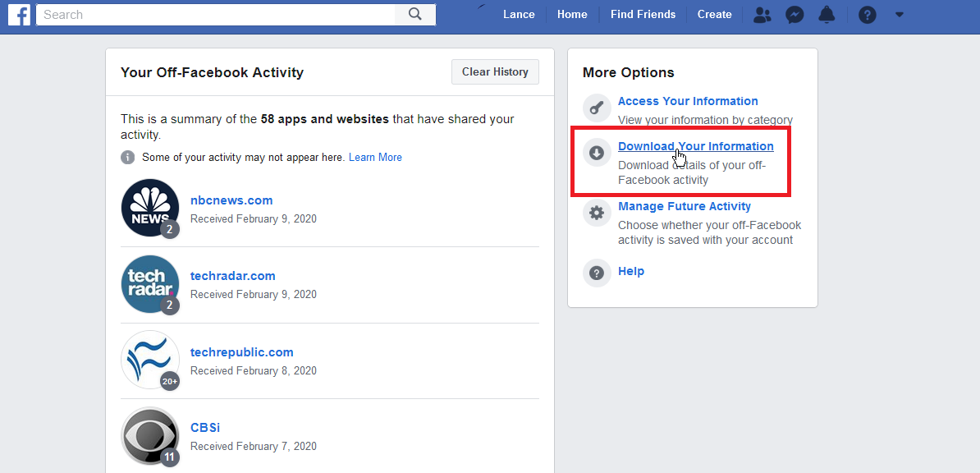
Task: Click the Facebook logo icon
Action: [19, 14]
